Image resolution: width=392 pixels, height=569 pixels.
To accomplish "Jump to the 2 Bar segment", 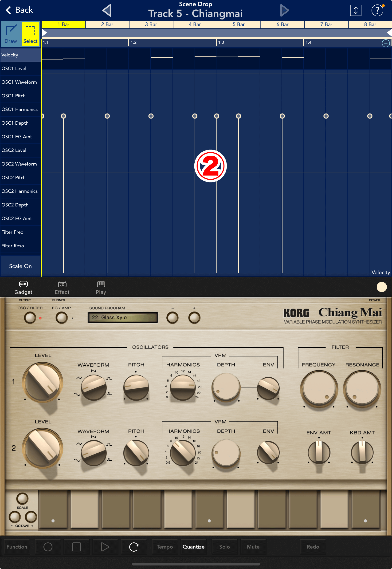I will (x=107, y=24).
